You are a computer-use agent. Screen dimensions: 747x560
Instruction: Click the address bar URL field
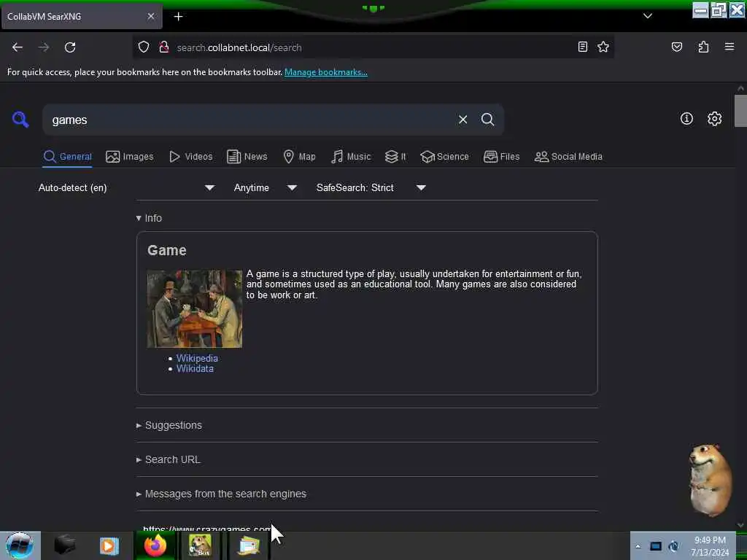coord(371,47)
